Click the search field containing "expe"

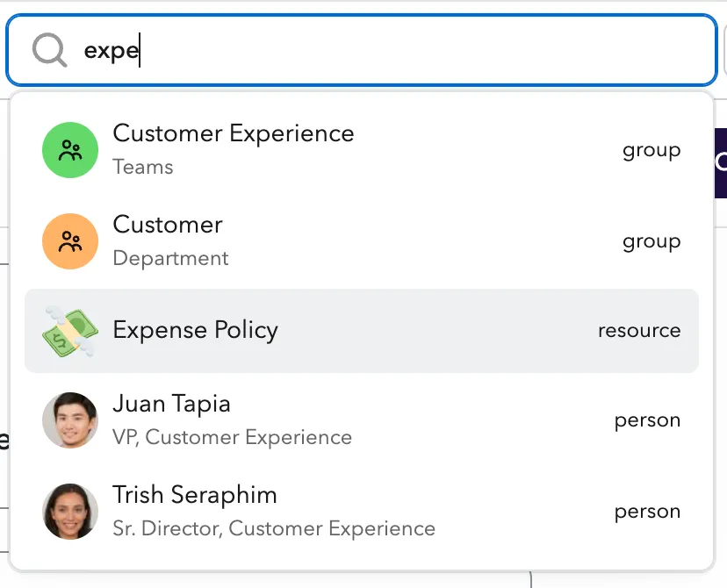pyautogui.click(x=362, y=50)
